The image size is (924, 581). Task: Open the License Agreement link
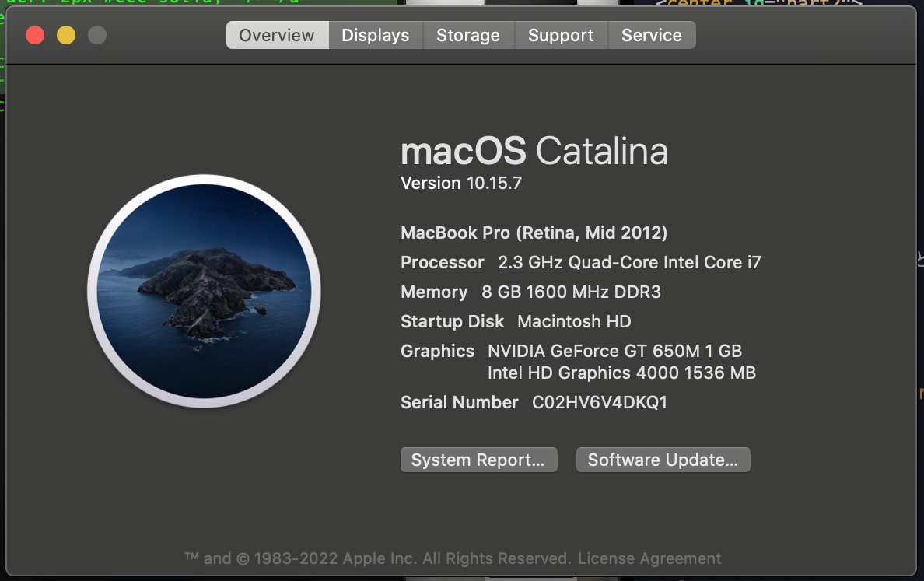649,558
